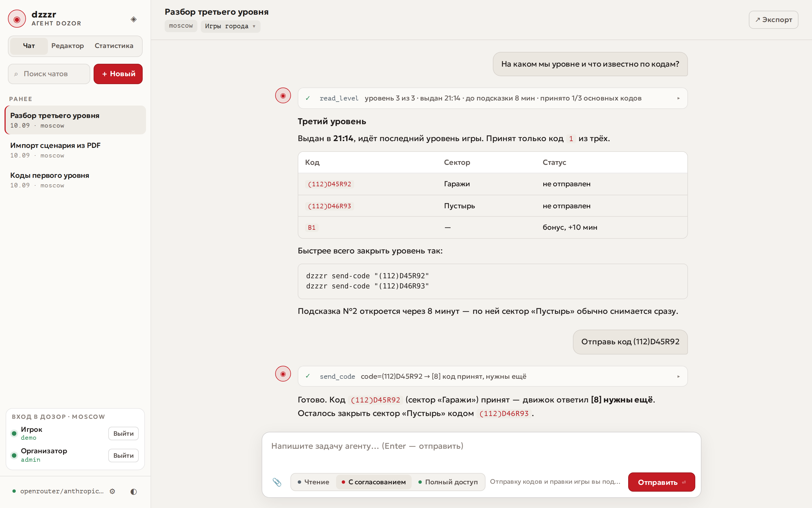Click code (112)D45R92 in table
The width and height of the screenshot is (812, 508).
coord(329,184)
